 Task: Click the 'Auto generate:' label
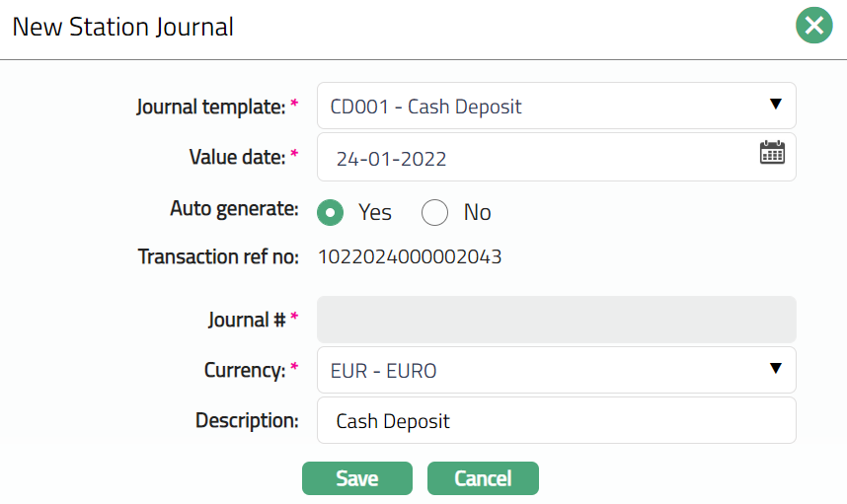pyautogui.click(x=234, y=209)
